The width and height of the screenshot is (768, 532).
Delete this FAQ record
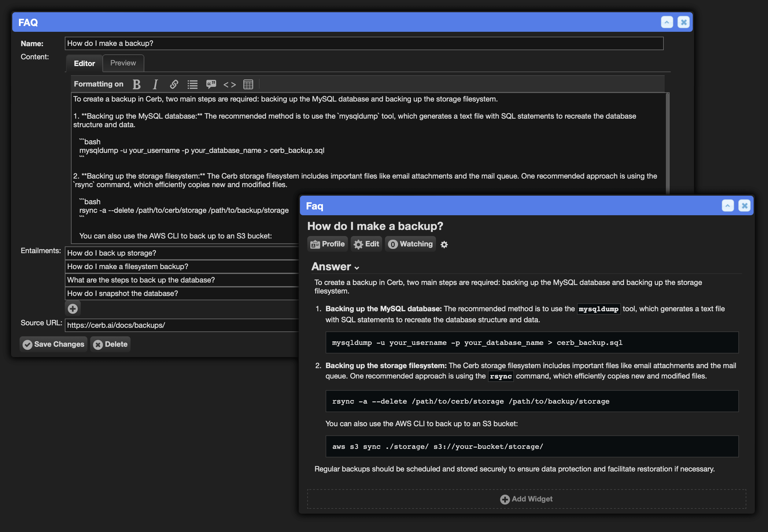click(x=110, y=344)
